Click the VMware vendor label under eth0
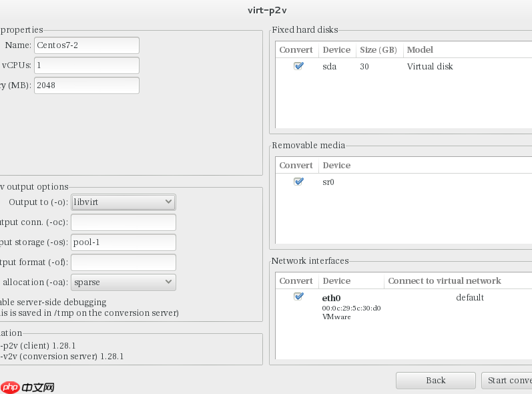The height and width of the screenshot is (394, 532). [336, 317]
